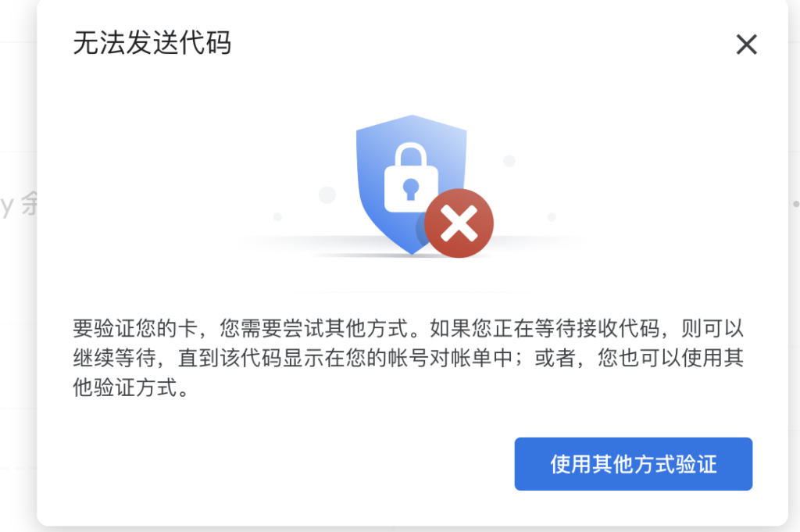800x532 pixels.
Task: Click the 使用其他方式验证 button
Action: click(633, 464)
